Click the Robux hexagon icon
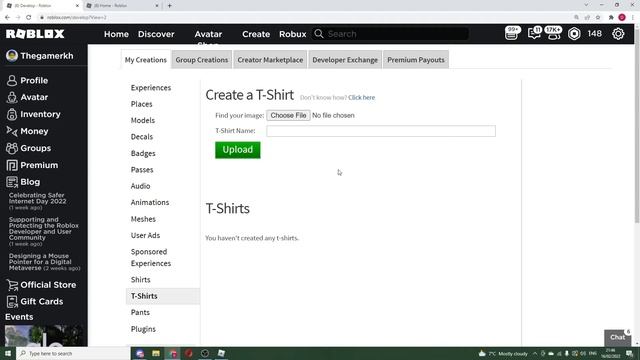The height and width of the screenshot is (360, 640). tap(574, 34)
